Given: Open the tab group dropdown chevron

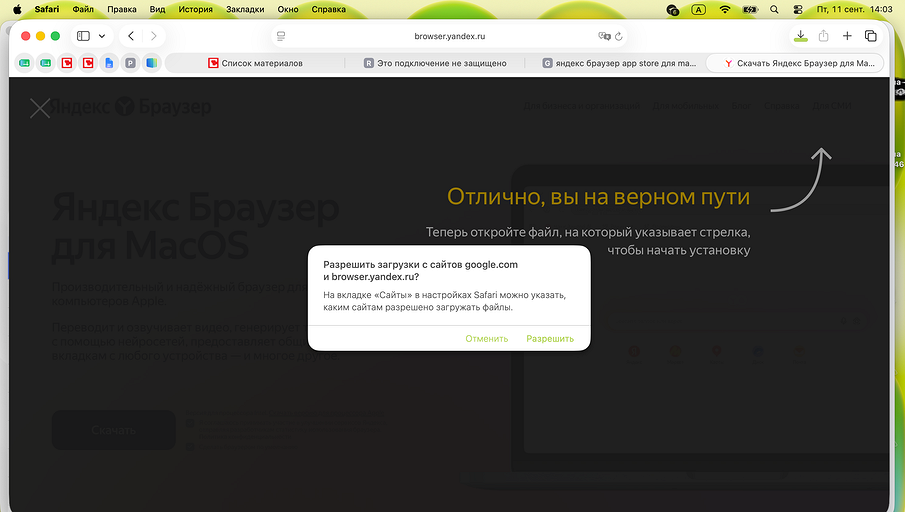Looking at the screenshot, I should 102,36.
